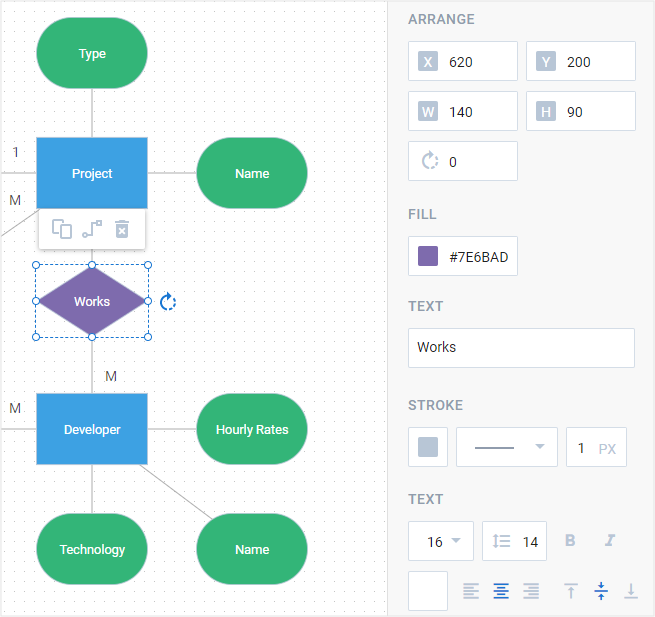The width and height of the screenshot is (655, 617).
Task: Align text vertically to top
Action: 571,591
